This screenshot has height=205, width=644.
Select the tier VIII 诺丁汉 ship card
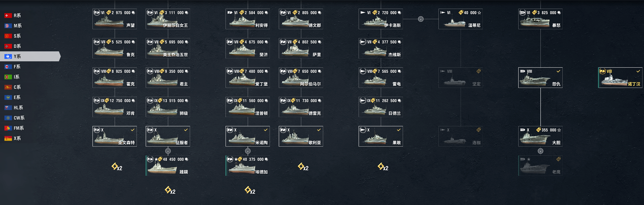[620, 78]
